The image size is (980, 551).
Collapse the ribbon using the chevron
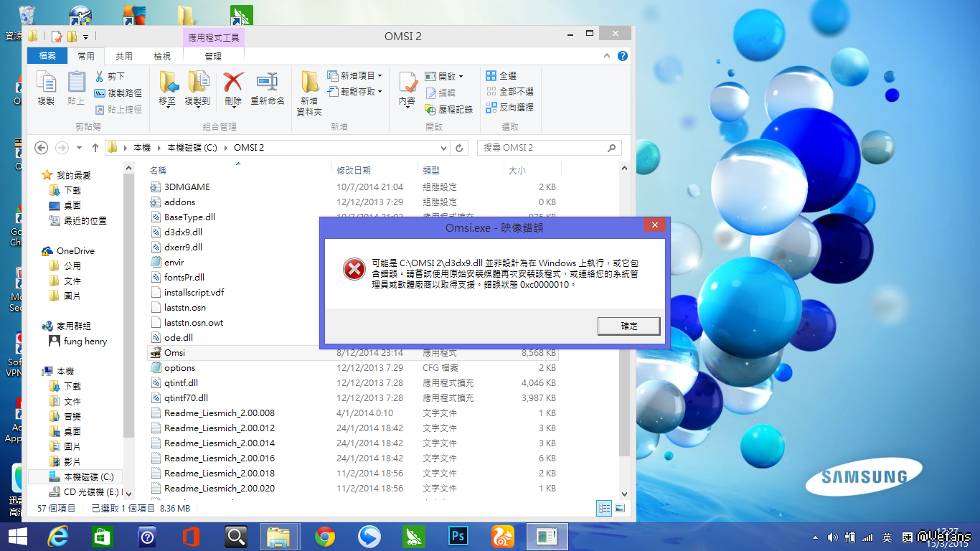click(x=608, y=56)
